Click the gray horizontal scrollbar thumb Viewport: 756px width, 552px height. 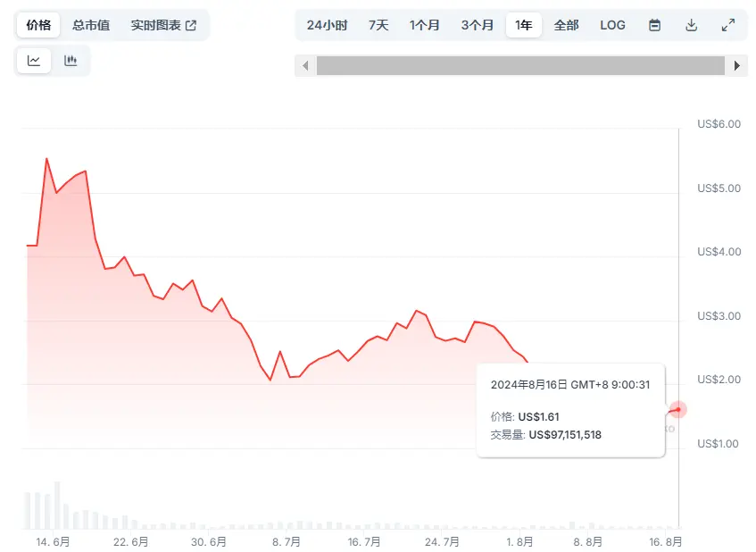(x=520, y=65)
